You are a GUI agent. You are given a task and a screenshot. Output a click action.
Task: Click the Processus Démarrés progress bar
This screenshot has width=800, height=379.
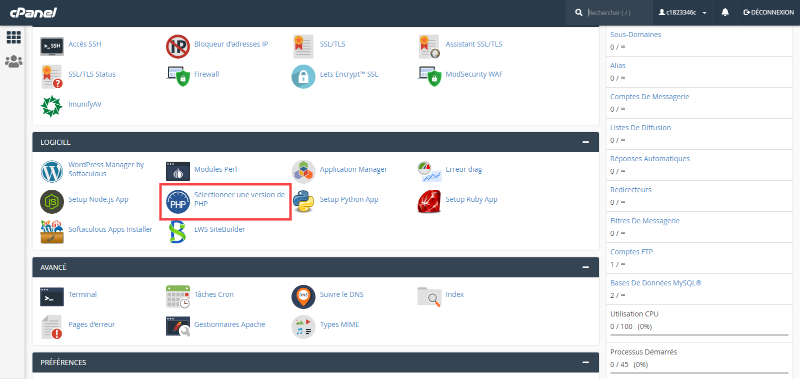[699, 373]
